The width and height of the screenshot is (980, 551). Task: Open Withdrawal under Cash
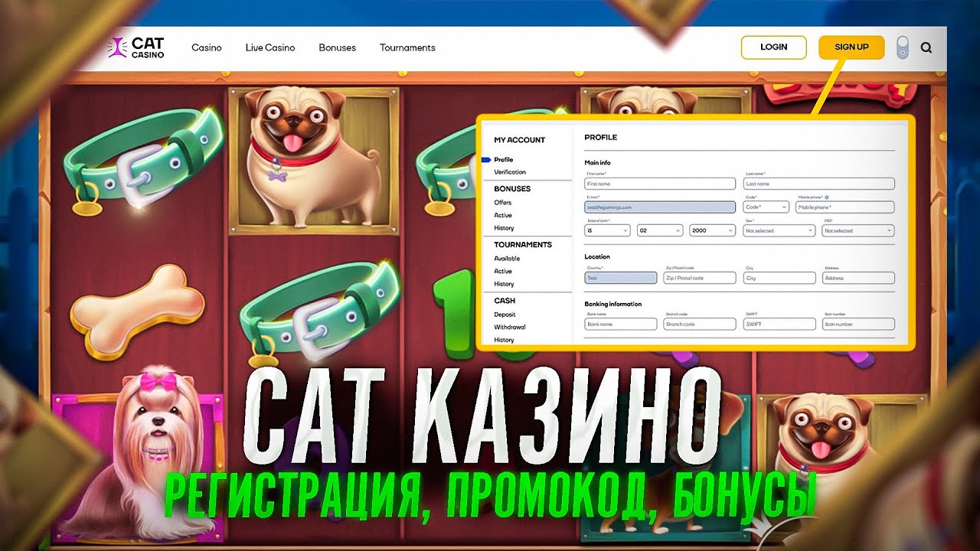point(510,328)
